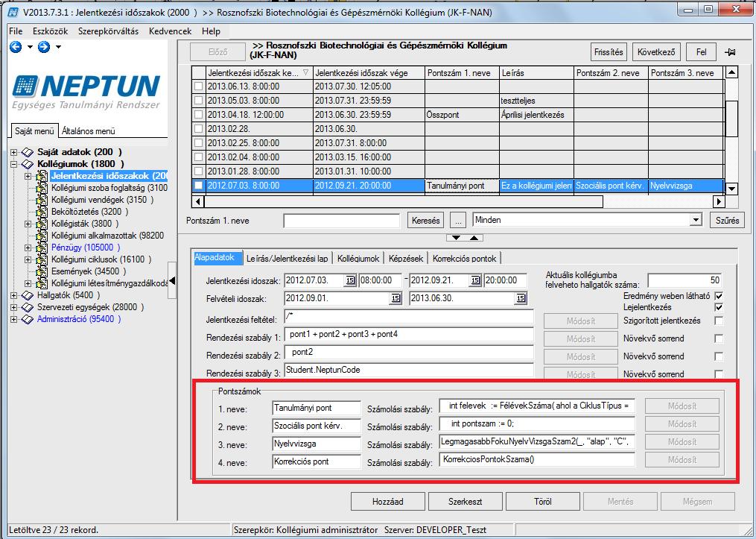Click the up triangle panel splitter button
The width and height of the screenshot is (756, 539).
(474, 238)
